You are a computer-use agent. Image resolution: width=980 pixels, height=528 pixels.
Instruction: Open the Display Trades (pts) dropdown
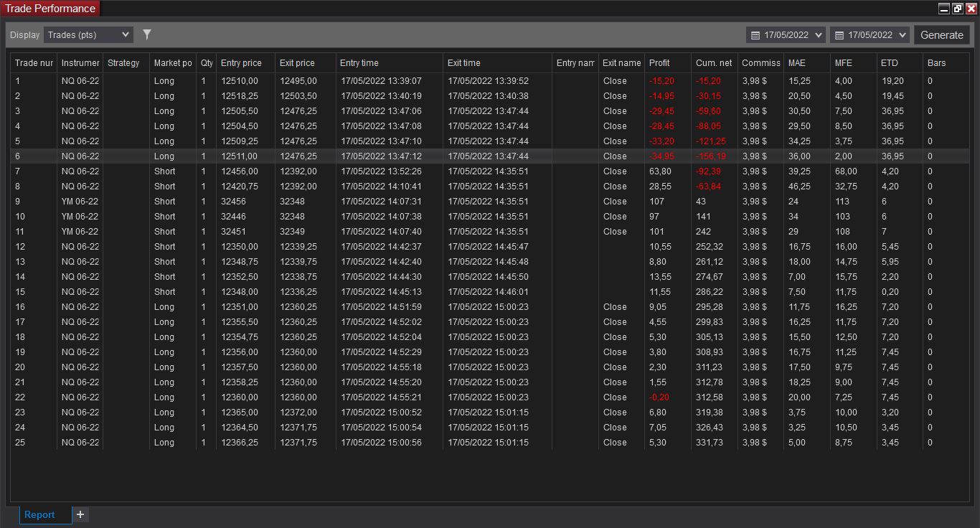tap(88, 34)
